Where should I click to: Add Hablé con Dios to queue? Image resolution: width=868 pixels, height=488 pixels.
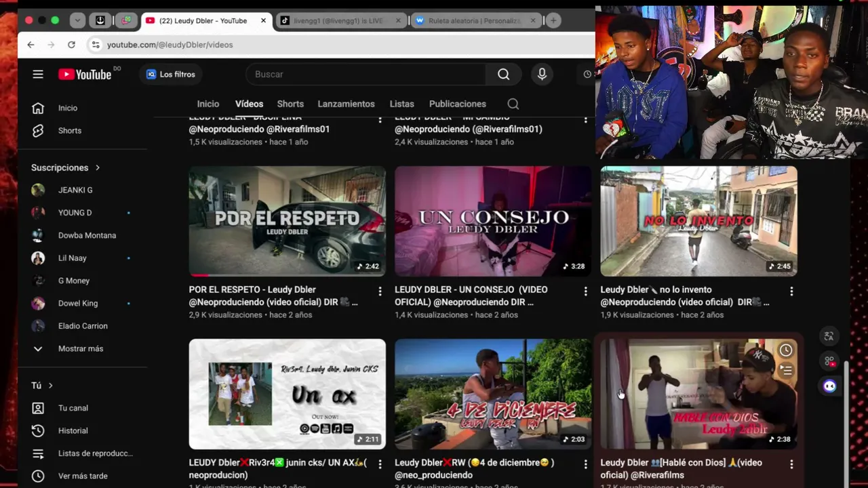[785, 371]
